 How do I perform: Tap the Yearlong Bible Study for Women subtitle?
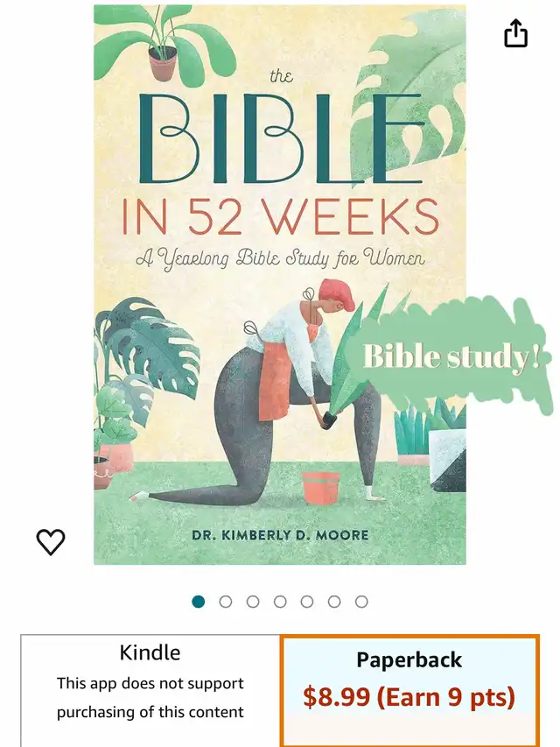(280, 258)
